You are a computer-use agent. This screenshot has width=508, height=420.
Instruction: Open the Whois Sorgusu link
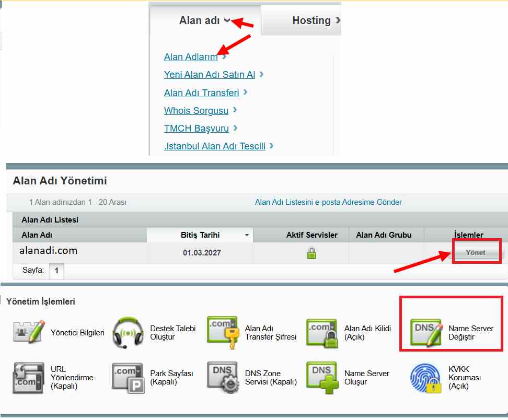tap(196, 111)
